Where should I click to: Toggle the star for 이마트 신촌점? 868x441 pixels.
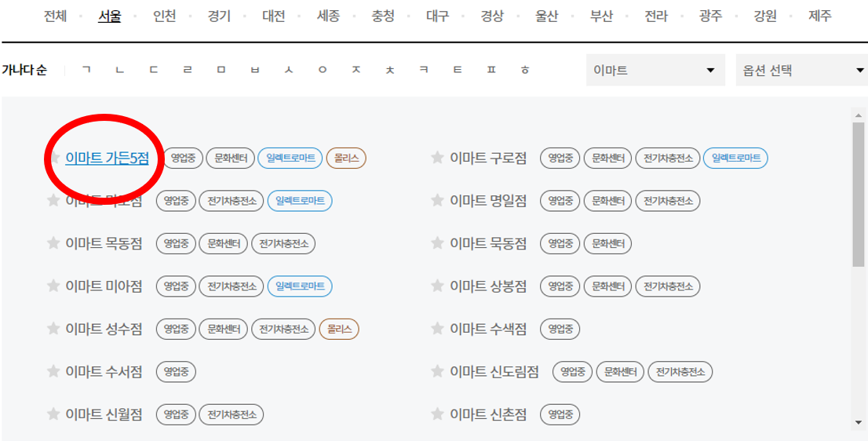[x=437, y=414]
